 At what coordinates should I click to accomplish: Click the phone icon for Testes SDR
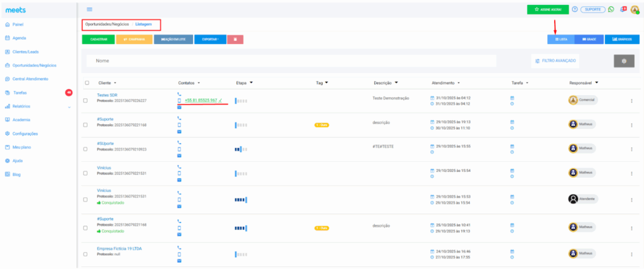[x=179, y=94]
